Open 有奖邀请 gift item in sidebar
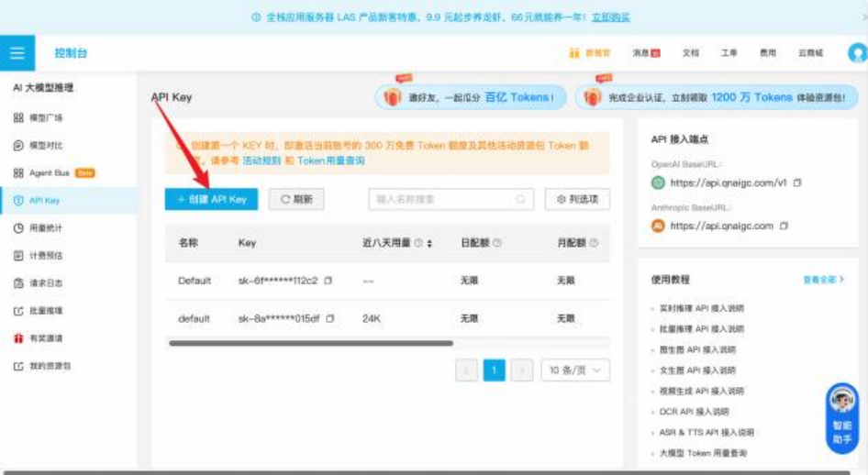The image size is (868, 475). [38, 338]
